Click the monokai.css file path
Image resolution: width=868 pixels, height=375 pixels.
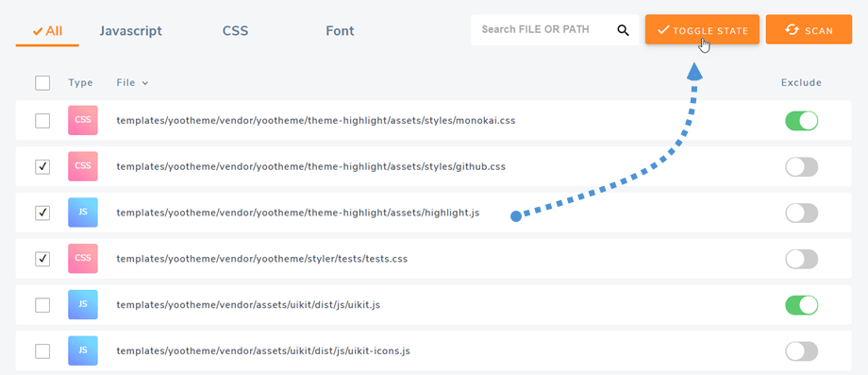(x=315, y=121)
